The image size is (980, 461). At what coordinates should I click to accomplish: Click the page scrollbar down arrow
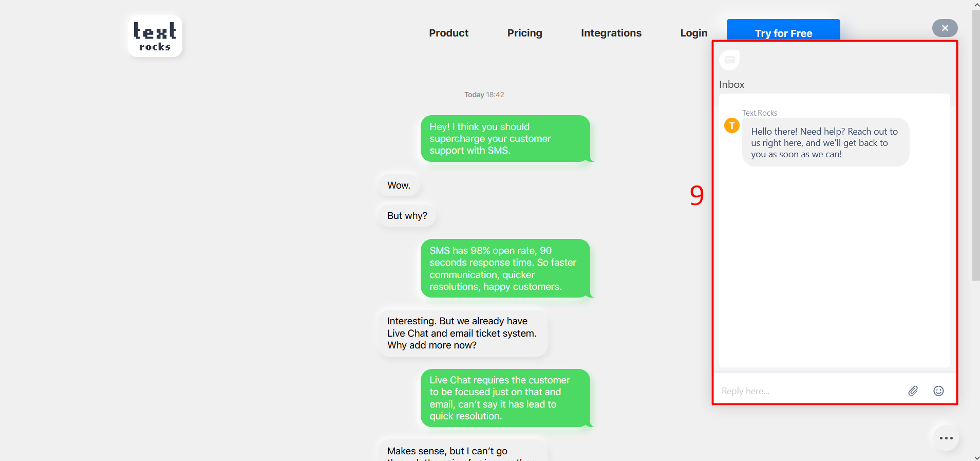click(x=976, y=457)
